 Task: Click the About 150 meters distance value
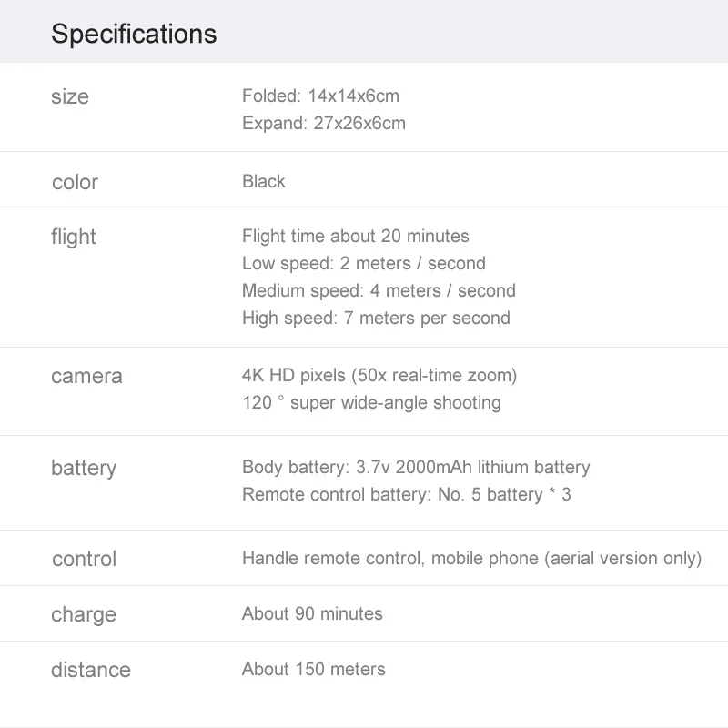click(x=314, y=669)
